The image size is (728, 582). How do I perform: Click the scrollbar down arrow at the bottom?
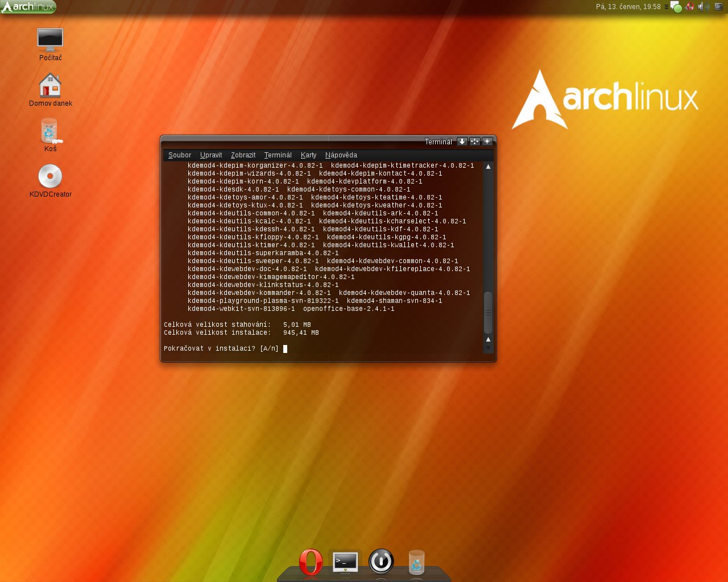pos(488,348)
